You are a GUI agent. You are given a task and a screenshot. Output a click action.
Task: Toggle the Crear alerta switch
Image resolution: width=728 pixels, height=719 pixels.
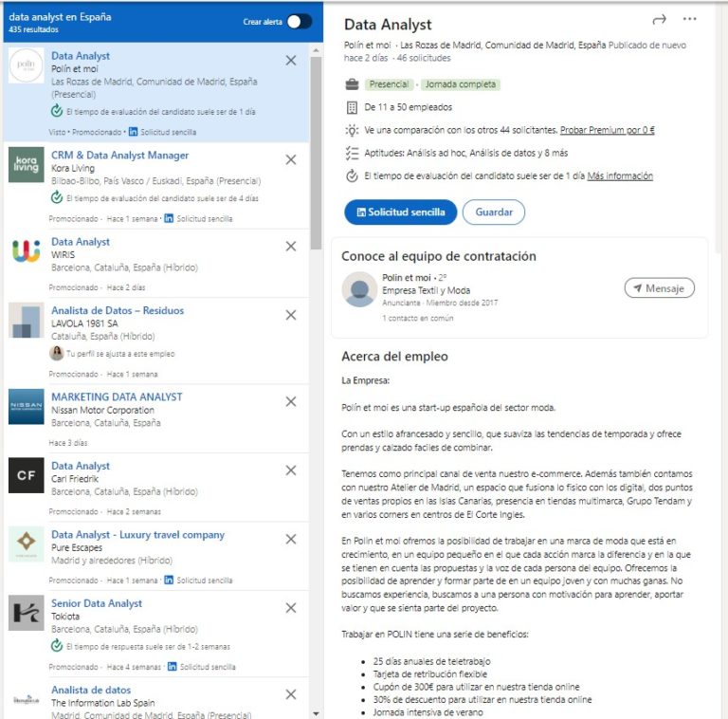[x=299, y=22]
